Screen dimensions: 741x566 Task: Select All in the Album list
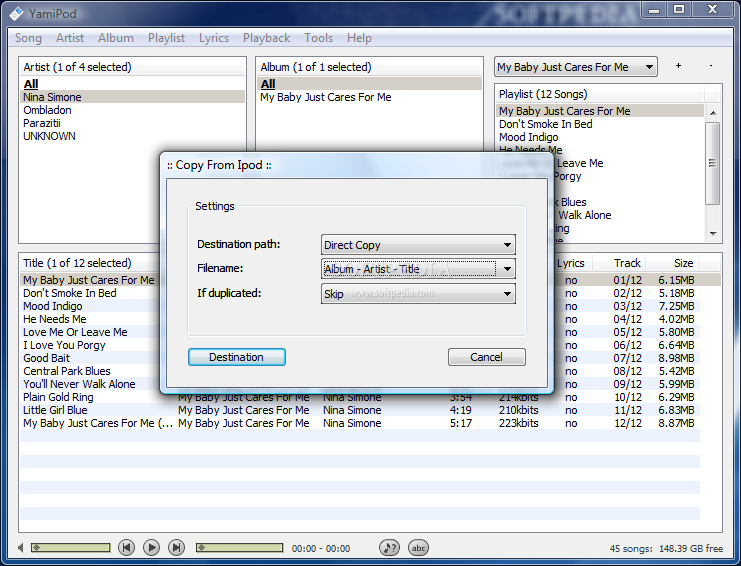pos(370,84)
